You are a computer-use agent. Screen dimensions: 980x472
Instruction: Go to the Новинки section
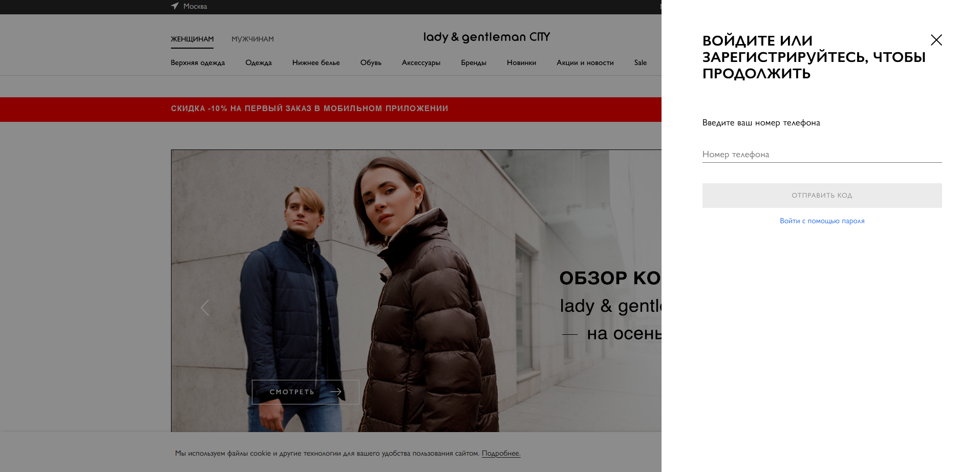pyautogui.click(x=521, y=62)
